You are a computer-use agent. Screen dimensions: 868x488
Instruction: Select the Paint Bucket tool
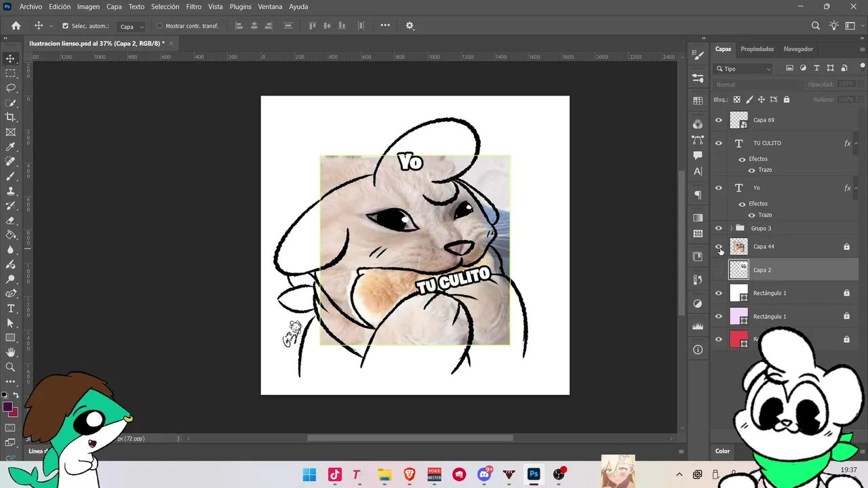point(10,235)
